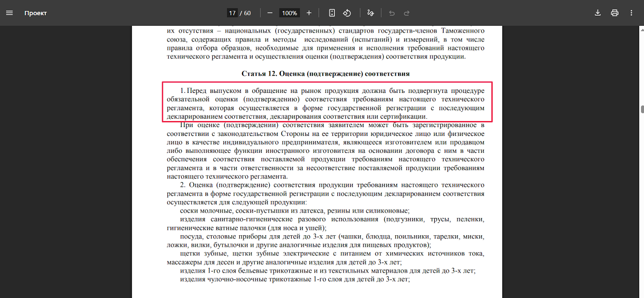Enable the draw annotation tool

coord(371,13)
